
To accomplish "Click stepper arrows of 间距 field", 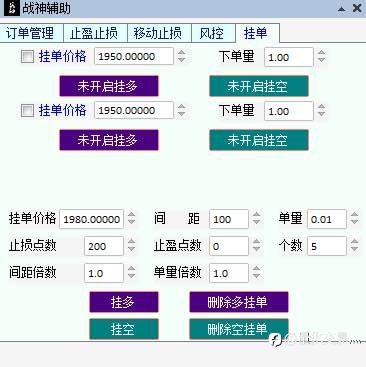I will (x=256, y=218).
